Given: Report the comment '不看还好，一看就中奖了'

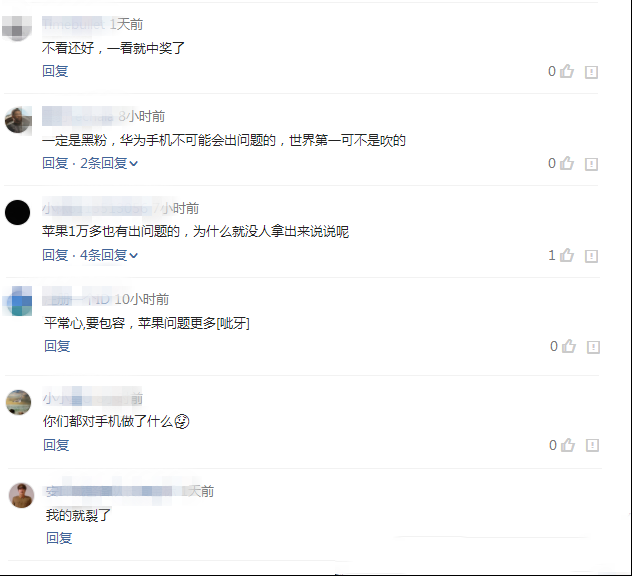Looking at the screenshot, I should coord(591,72).
